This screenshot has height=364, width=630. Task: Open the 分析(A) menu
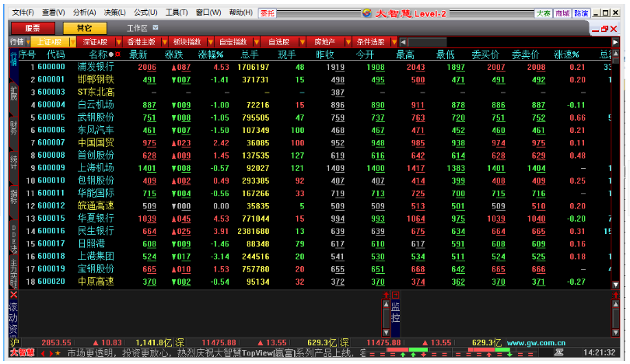click(84, 13)
